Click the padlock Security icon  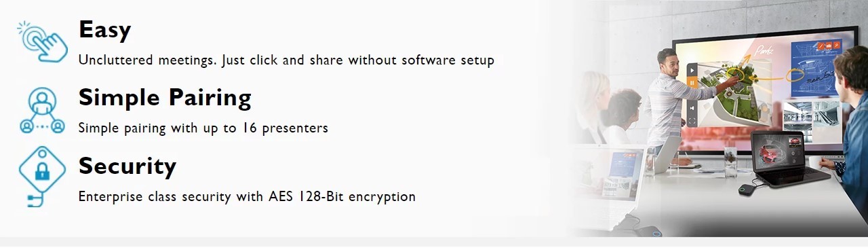click(42, 176)
